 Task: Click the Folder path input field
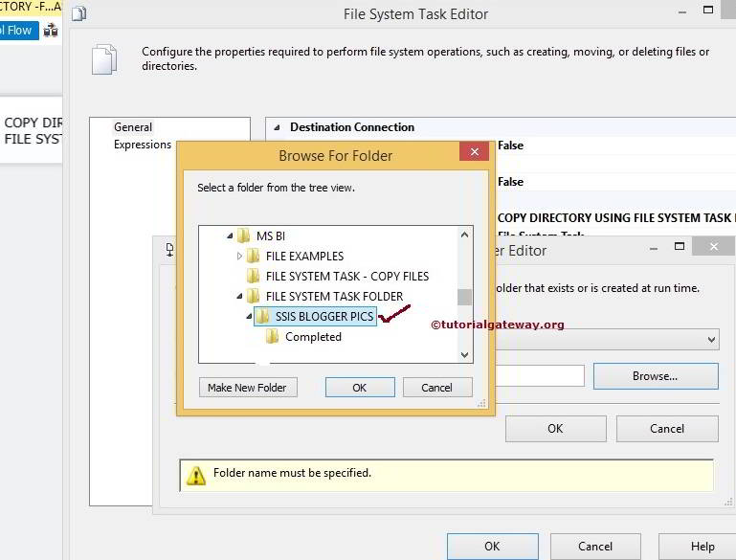click(540, 376)
